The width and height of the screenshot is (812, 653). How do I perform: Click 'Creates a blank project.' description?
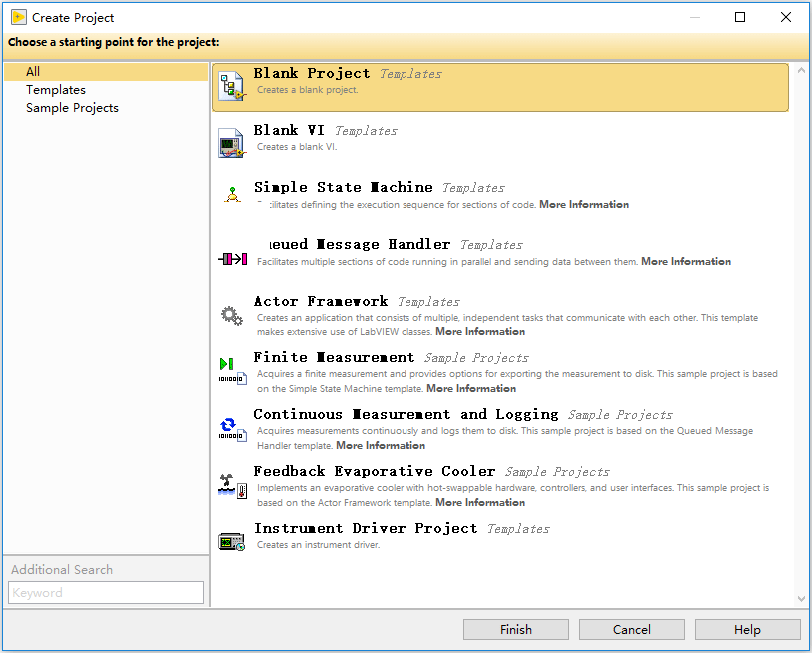point(307,90)
